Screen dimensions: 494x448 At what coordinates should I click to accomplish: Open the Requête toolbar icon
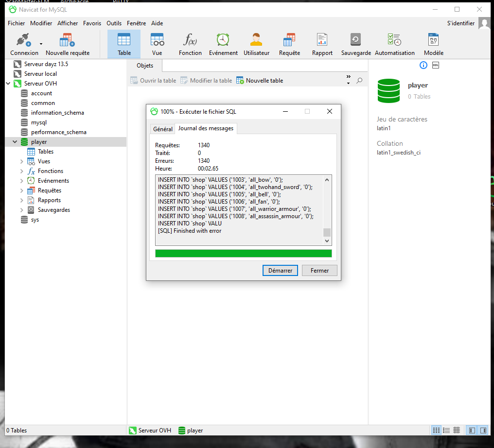289,44
